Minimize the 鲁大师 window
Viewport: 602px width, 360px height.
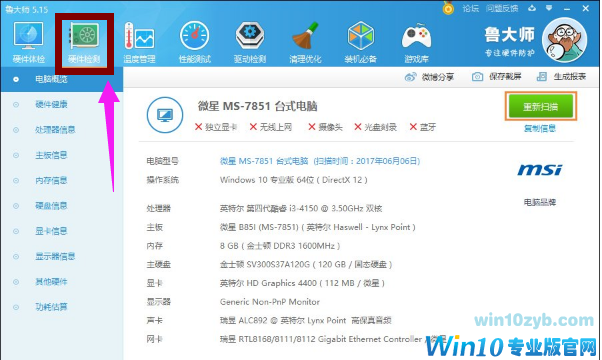pyautogui.click(x=567, y=8)
